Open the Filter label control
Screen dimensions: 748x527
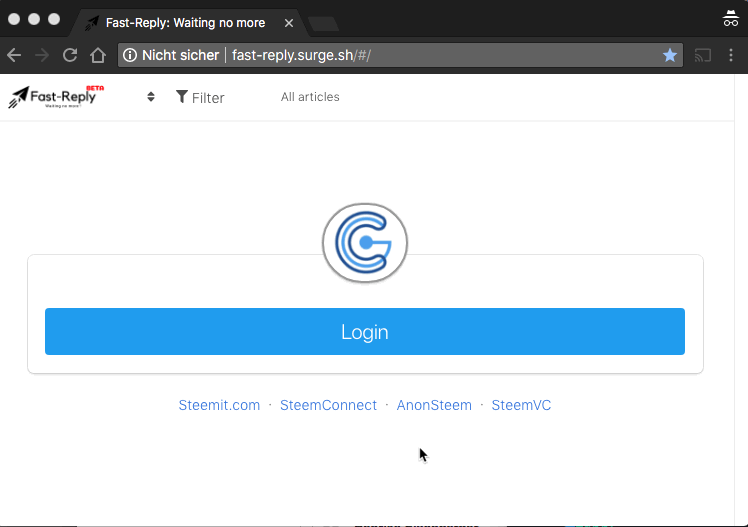(208, 98)
